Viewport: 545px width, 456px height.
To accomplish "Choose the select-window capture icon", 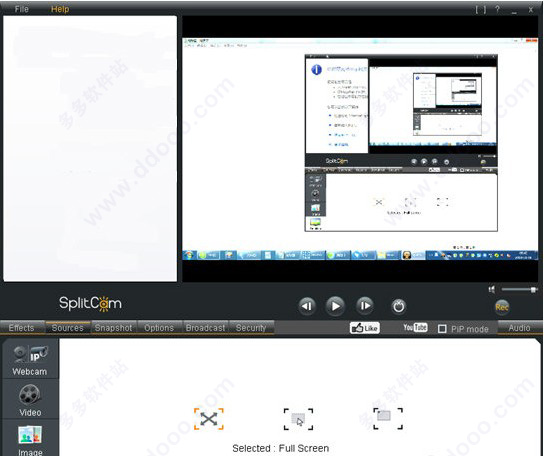I will (x=298, y=419).
